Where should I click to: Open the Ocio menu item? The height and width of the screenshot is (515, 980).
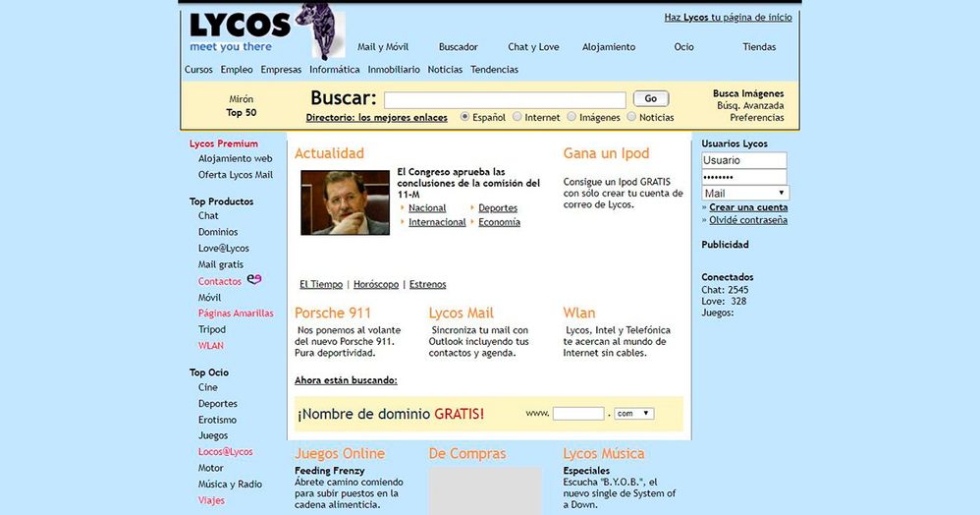coord(683,47)
